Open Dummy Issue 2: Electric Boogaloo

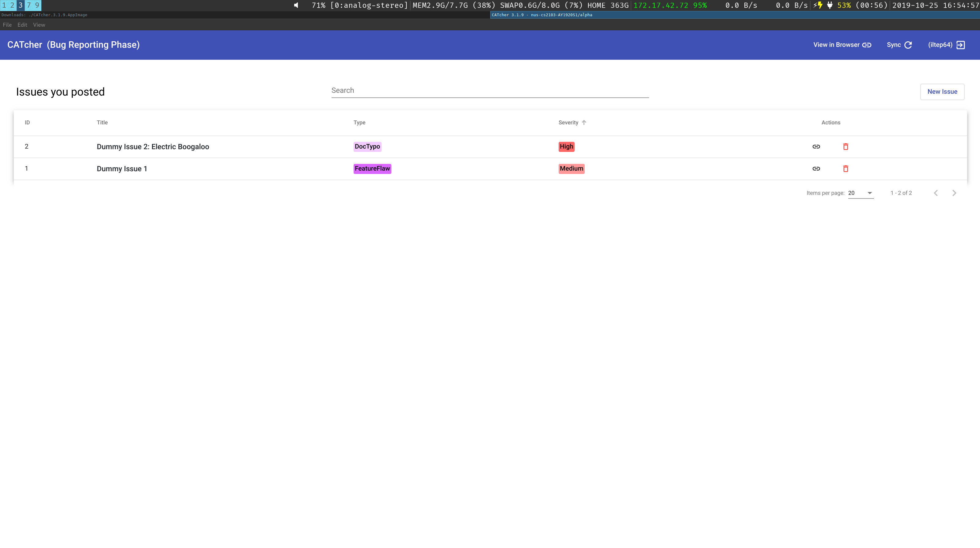153,147
